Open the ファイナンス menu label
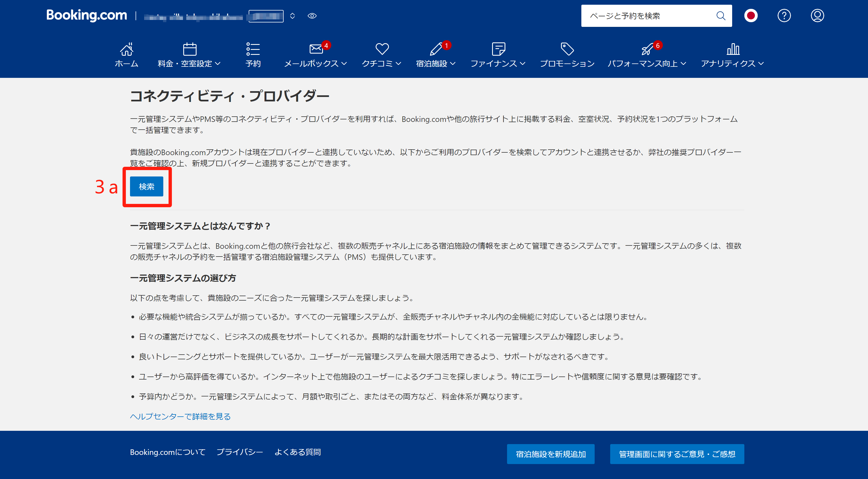This screenshot has height=479, width=868. 494,64
